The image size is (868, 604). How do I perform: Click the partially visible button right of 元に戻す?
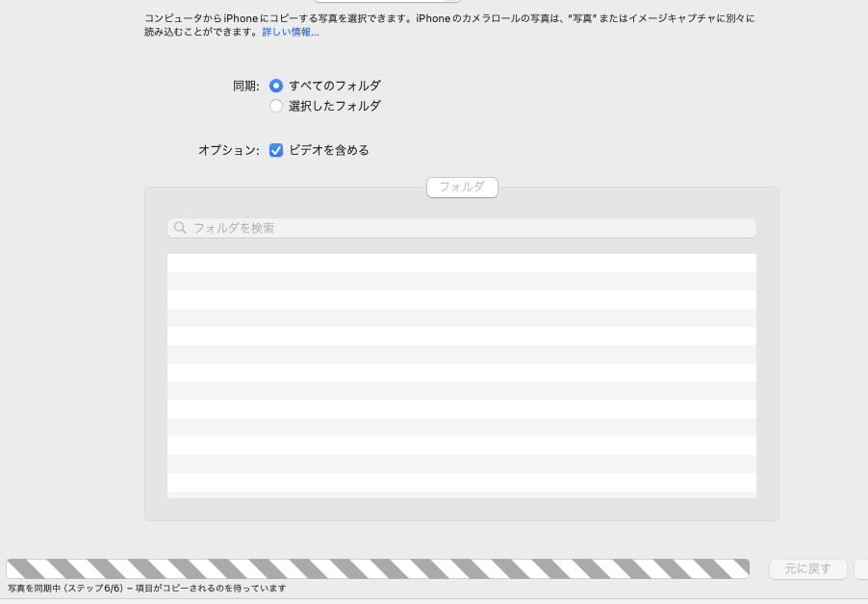pos(861,568)
